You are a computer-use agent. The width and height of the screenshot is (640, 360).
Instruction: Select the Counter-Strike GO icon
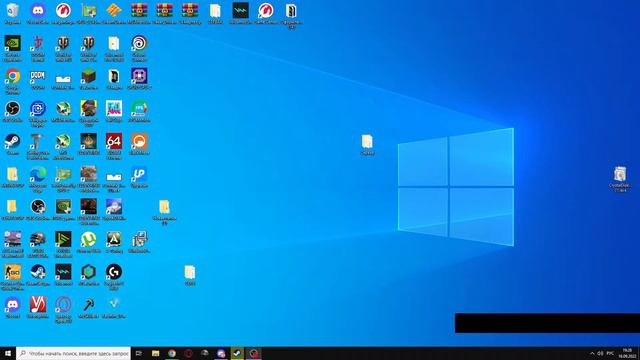coord(13,272)
